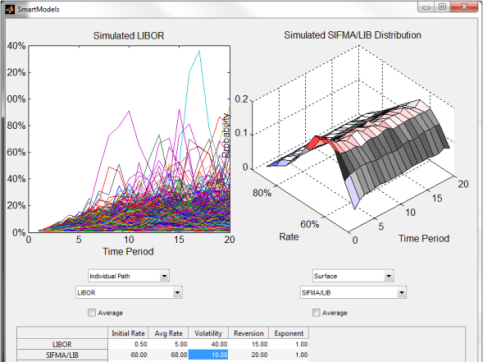
Task: Open the LIBOR series dropdown
Action: point(129,293)
